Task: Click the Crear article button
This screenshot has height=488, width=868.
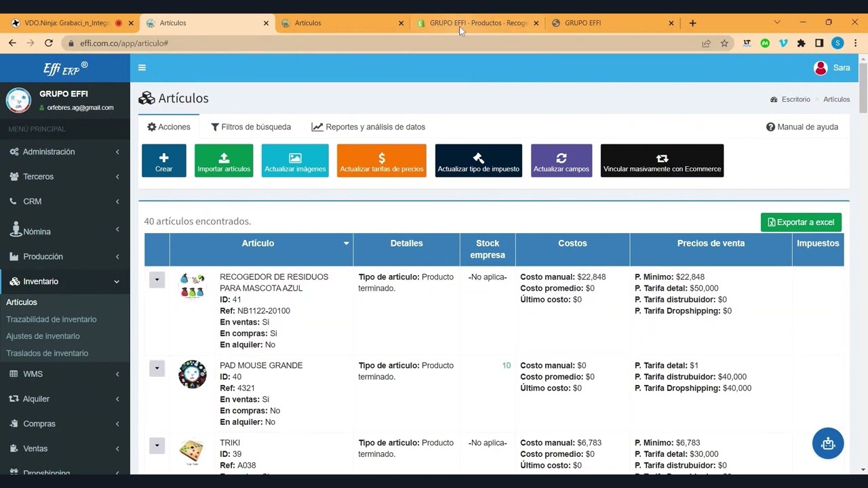Action: 164,161
